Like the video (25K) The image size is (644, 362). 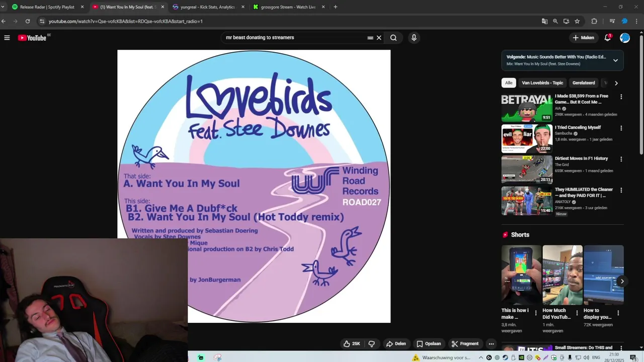click(x=352, y=344)
